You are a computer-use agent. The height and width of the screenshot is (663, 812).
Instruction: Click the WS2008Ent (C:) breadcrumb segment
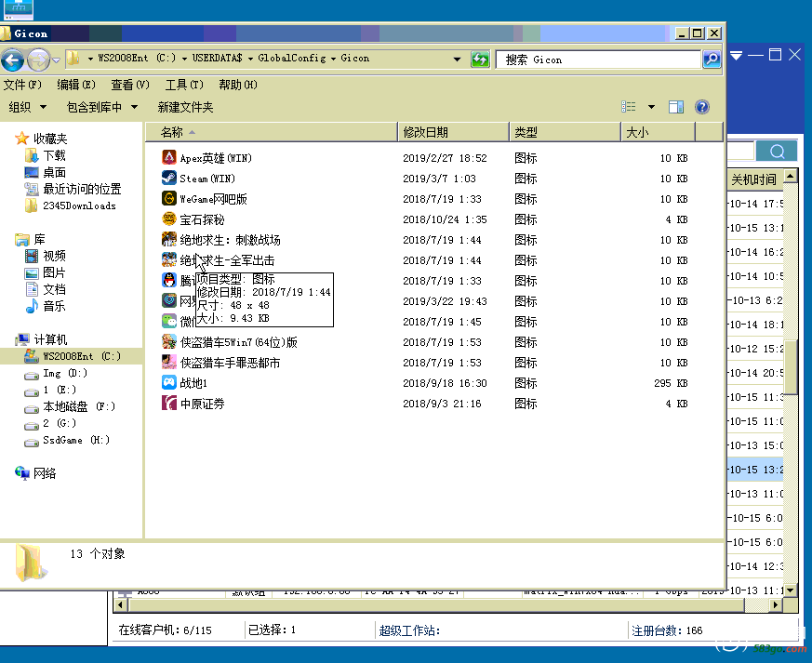[137, 58]
